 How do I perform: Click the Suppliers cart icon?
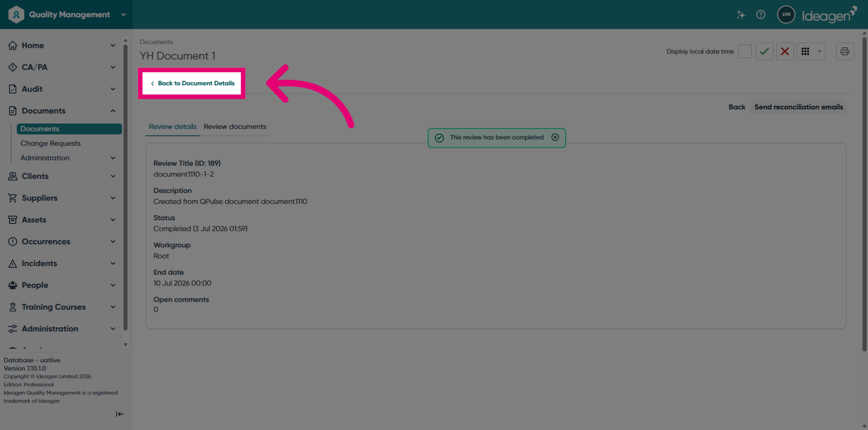click(13, 198)
